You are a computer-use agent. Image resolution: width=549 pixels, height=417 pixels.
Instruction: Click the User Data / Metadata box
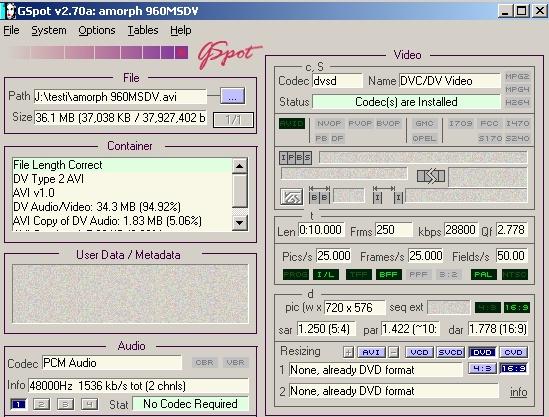click(x=130, y=293)
